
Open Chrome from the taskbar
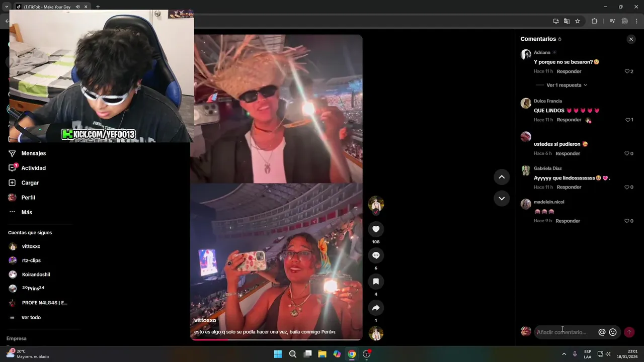tap(352, 354)
